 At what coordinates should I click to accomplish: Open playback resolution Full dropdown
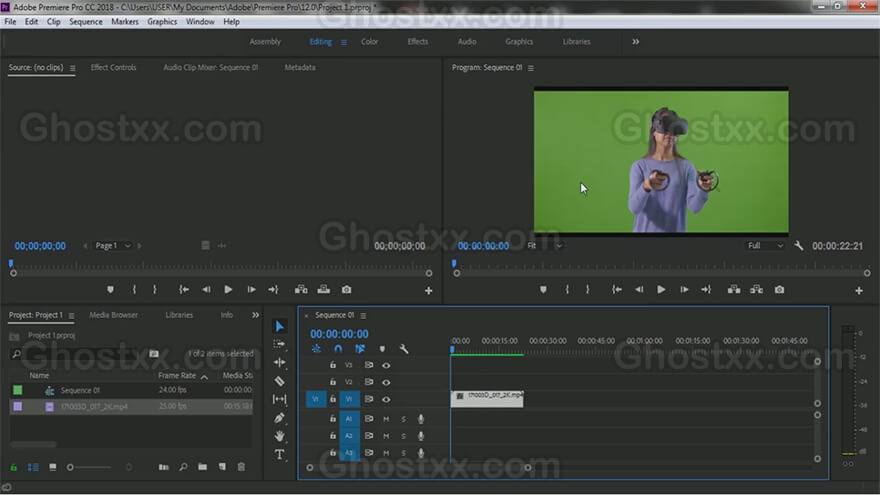764,246
